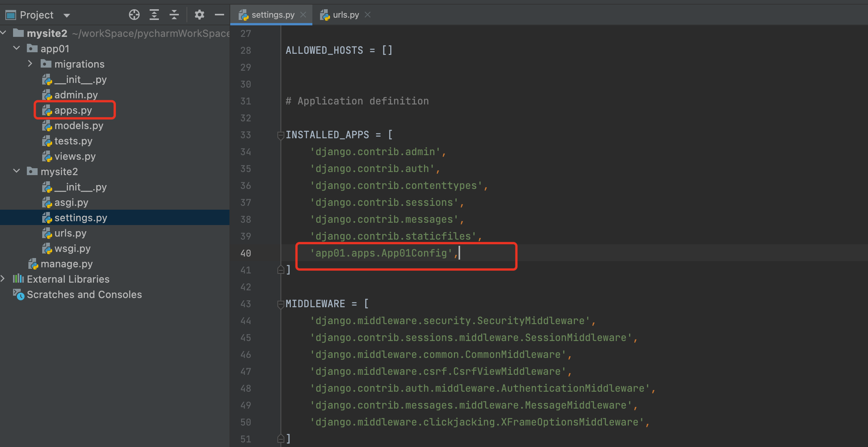Click fold end marker at line 51

click(x=281, y=439)
